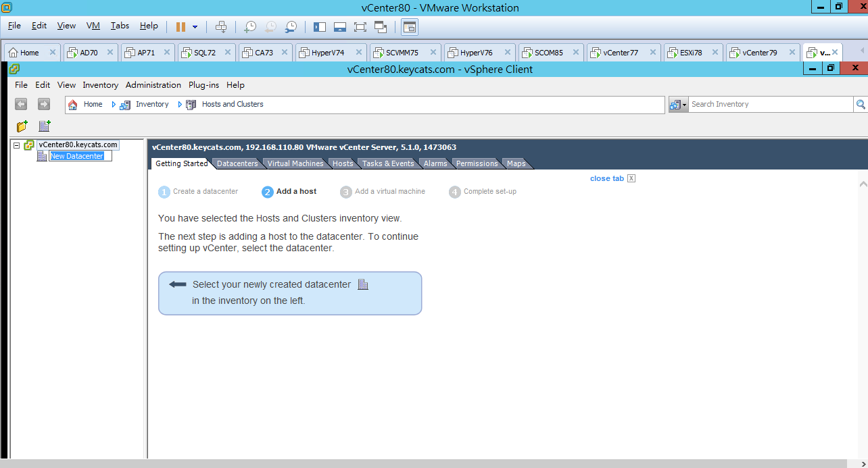Open the vSphere Client Help menu
This screenshot has width=868, height=468.
pyautogui.click(x=235, y=85)
